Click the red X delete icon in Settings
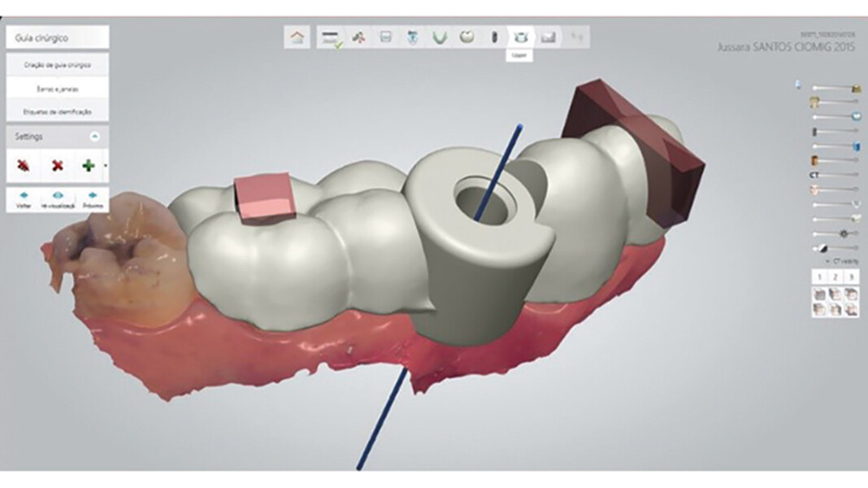 tap(57, 166)
